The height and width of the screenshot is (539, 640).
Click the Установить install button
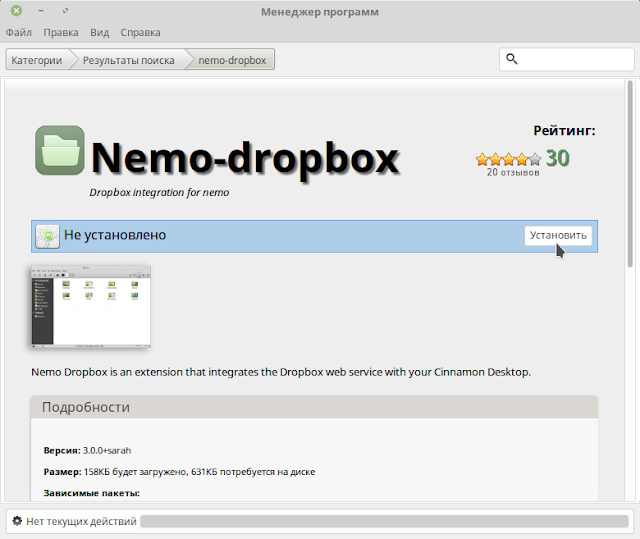tap(558, 235)
